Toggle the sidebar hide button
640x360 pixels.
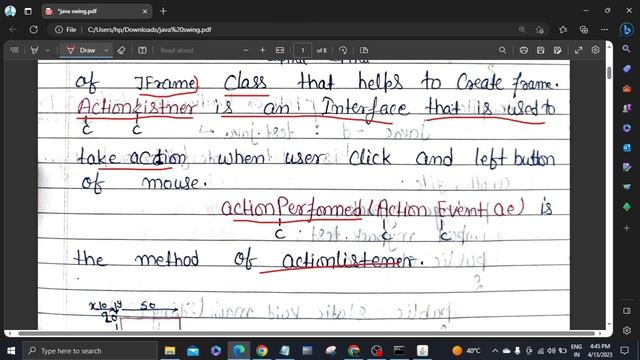(627, 311)
